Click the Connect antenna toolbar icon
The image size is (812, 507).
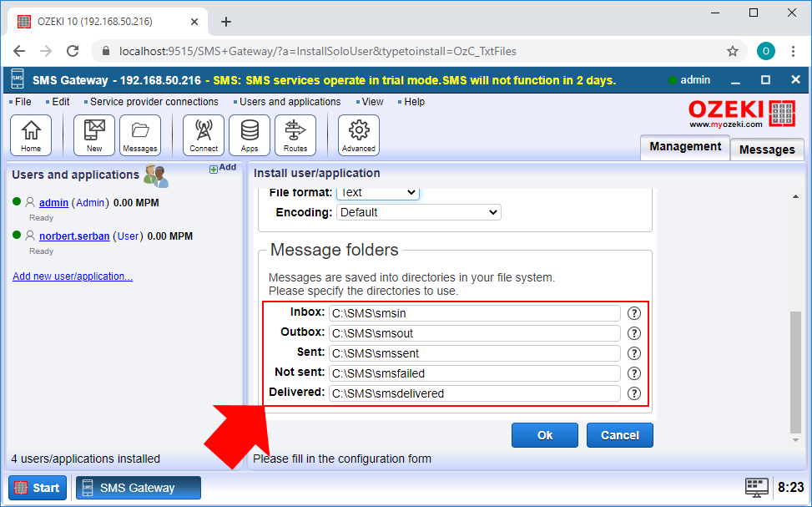[204, 135]
